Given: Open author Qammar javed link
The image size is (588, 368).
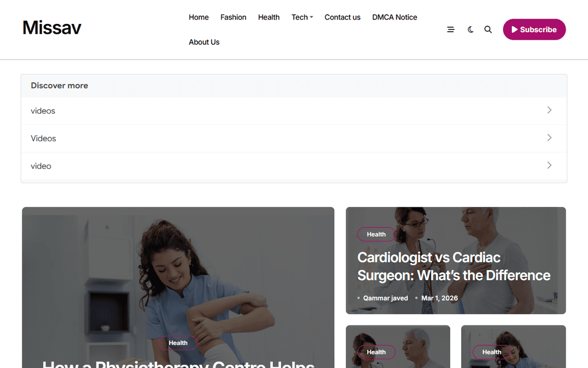Looking at the screenshot, I should pos(385,298).
